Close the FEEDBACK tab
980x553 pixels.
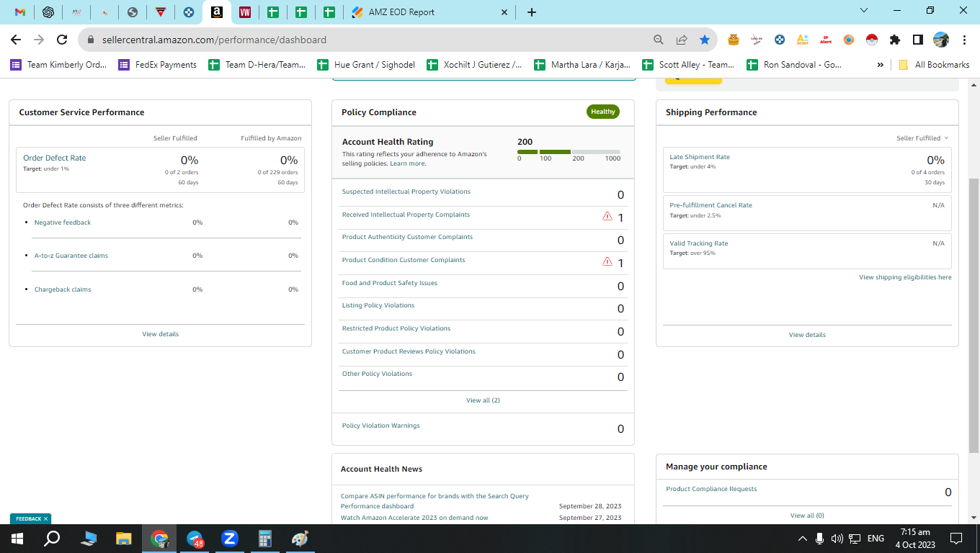45,518
